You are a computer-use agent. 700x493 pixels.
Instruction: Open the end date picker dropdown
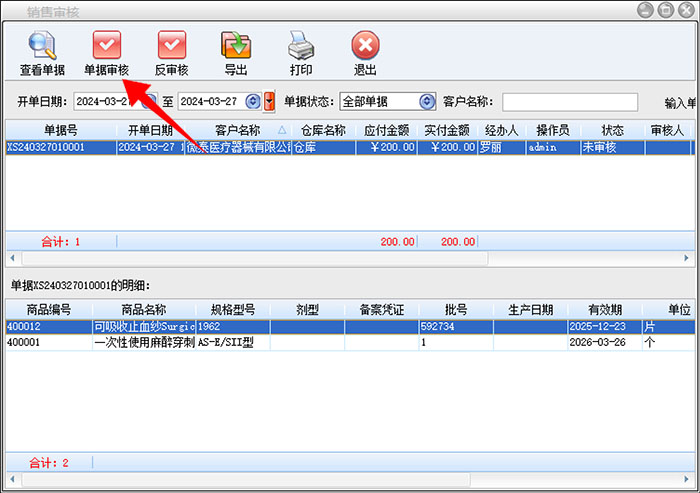click(253, 102)
